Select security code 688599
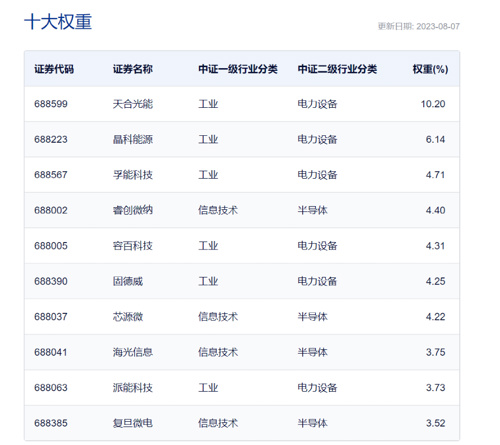This screenshot has height=445, width=500. click(x=51, y=104)
